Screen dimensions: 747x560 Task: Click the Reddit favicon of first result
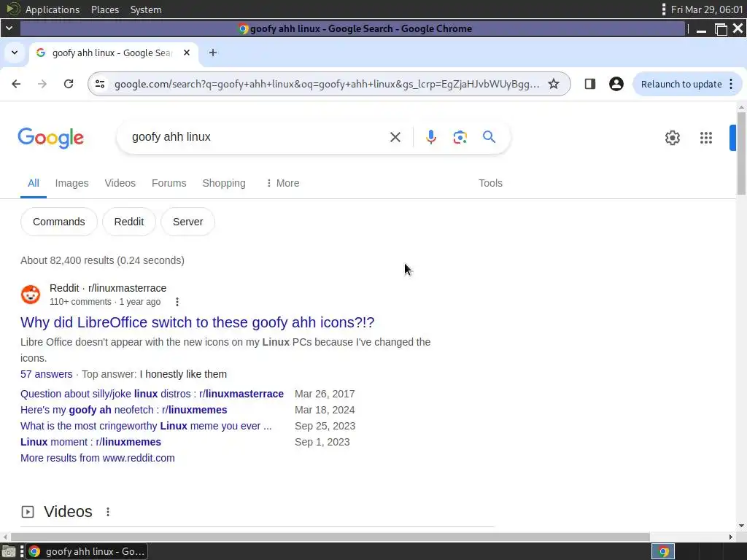(31, 295)
